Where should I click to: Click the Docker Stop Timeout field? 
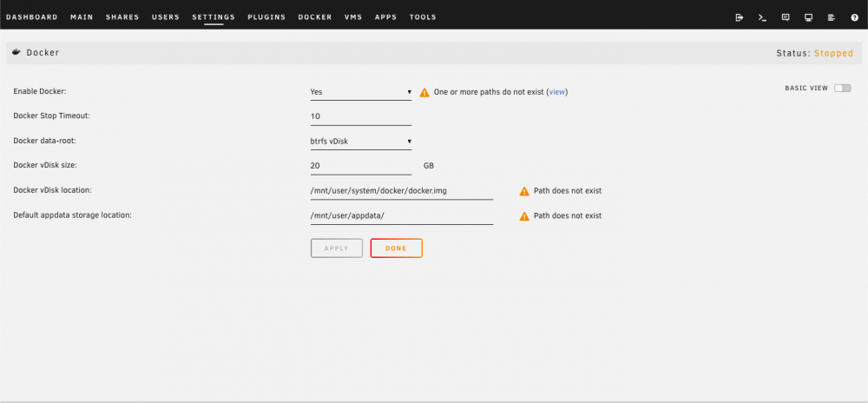coord(361,116)
